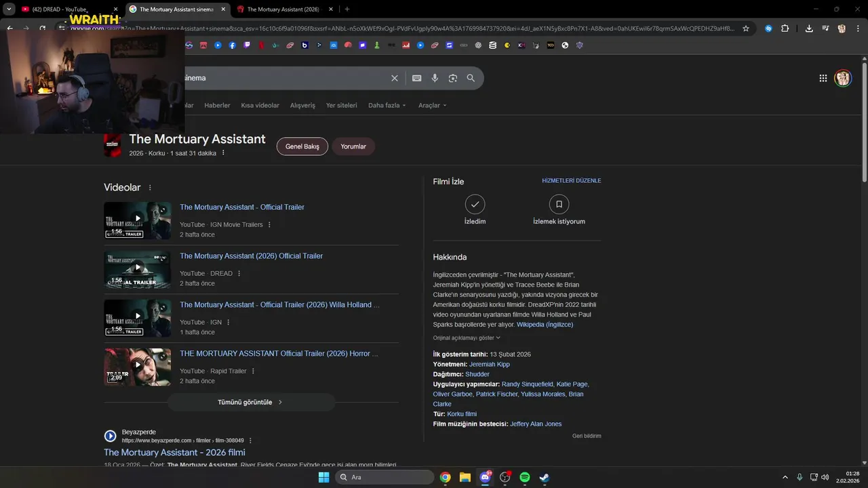Image resolution: width=868 pixels, height=488 pixels.
Task: Open the on-screen keyboard input tool
Action: 417,78
